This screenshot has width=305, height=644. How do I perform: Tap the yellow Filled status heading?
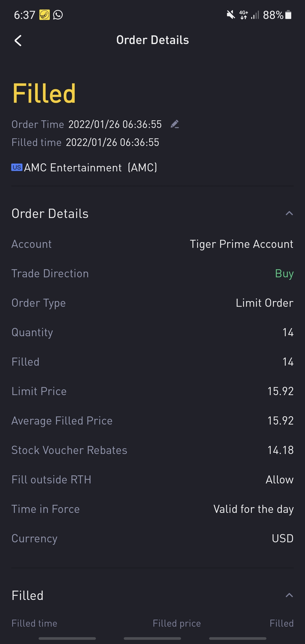tap(44, 93)
